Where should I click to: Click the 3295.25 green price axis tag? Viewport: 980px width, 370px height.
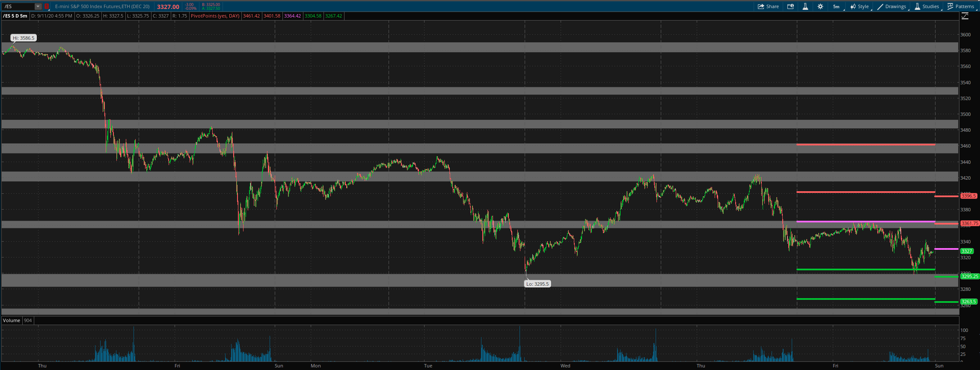(x=970, y=276)
